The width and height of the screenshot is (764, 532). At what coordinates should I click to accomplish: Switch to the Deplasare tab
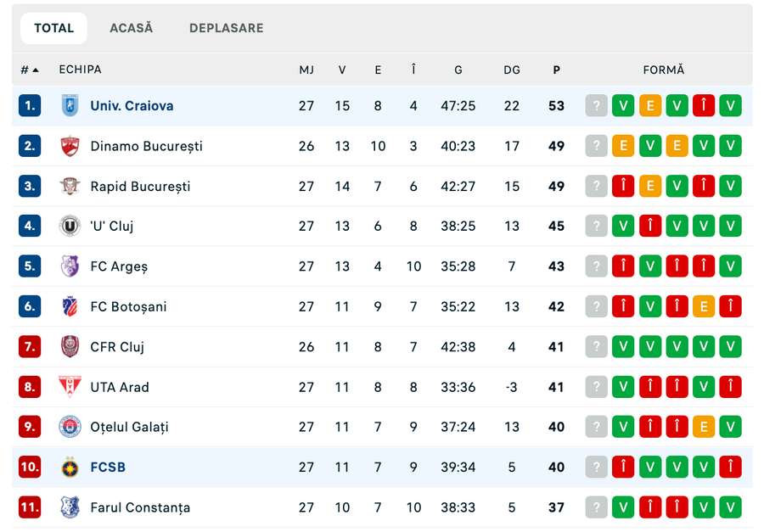(x=226, y=28)
